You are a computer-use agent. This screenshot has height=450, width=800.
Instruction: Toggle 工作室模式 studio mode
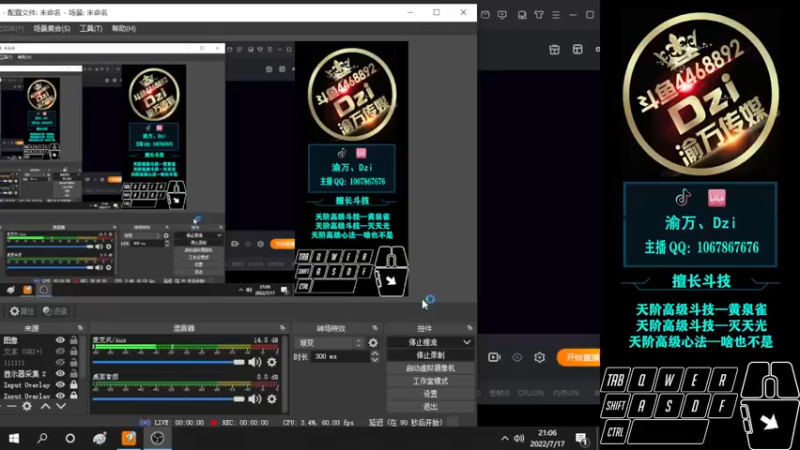430,381
